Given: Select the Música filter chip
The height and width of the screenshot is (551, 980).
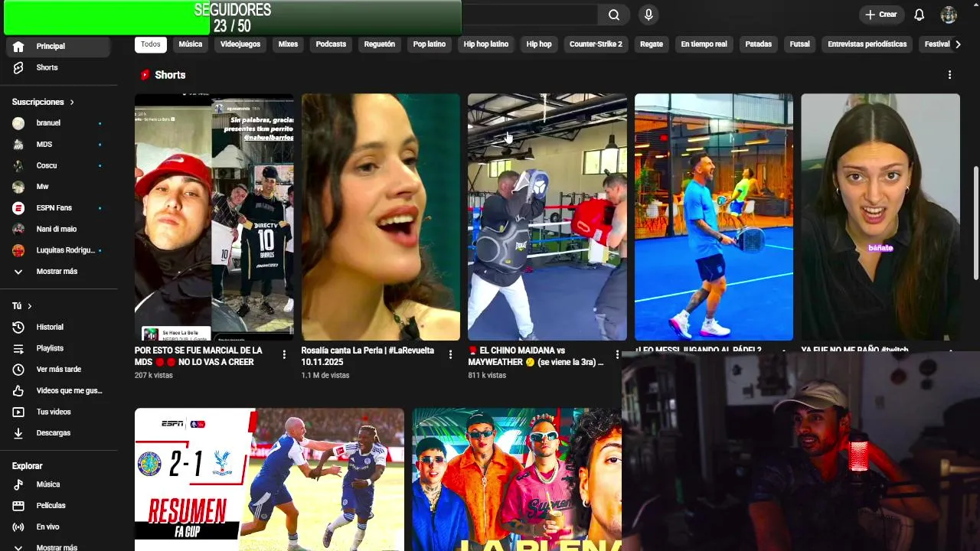Looking at the screenshot, I should (191, 44).
